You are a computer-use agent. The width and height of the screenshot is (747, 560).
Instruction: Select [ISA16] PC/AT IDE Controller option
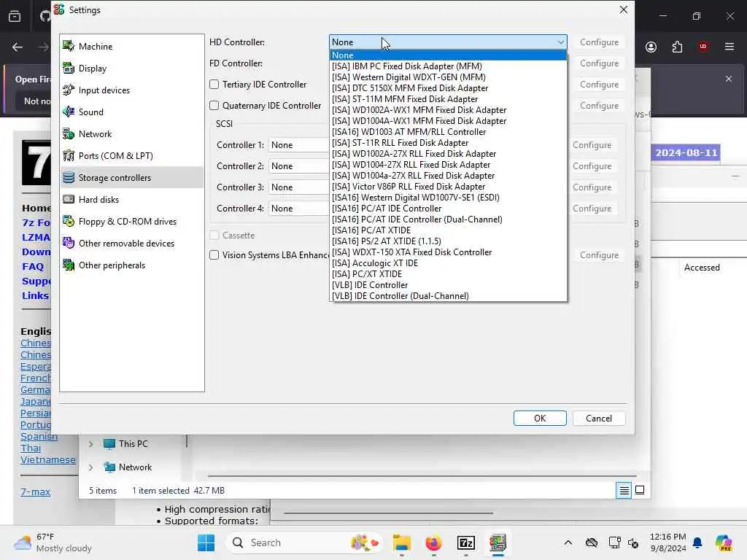click(449, 209)
